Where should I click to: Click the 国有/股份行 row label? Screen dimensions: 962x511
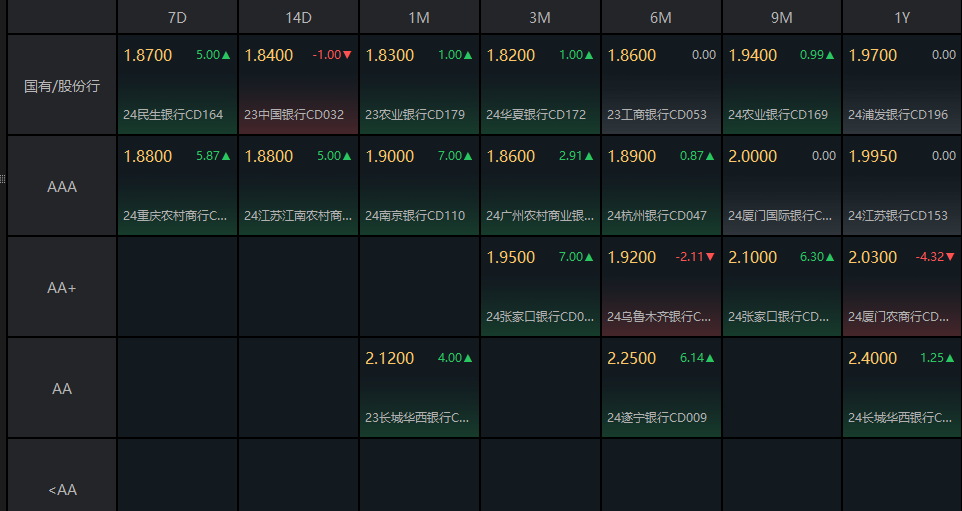coord(62,86)
